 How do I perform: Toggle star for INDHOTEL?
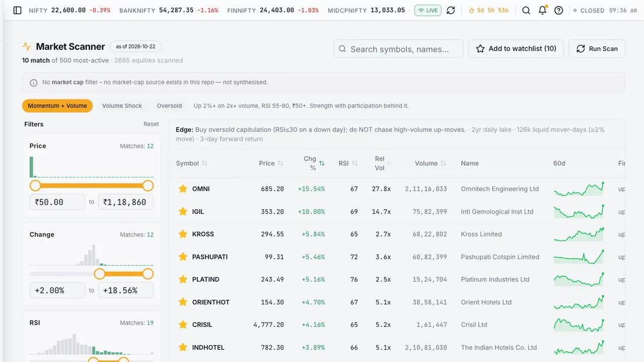[183, 347]
